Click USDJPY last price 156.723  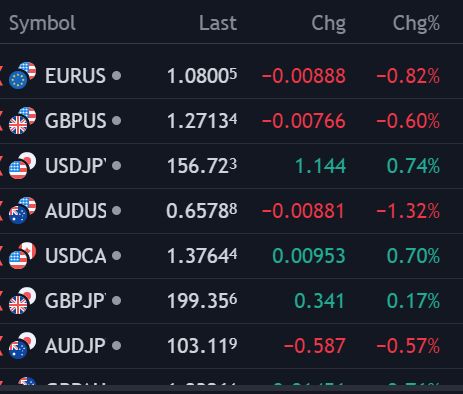click(202, 166)
